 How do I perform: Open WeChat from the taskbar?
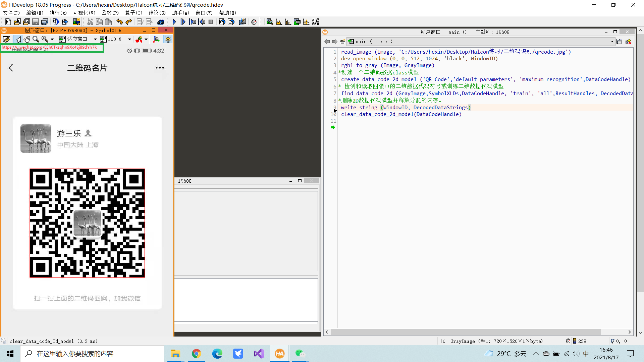coord(300,354)
